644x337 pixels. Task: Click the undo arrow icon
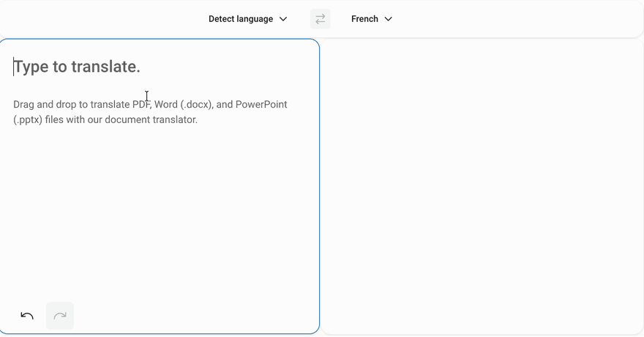point(27,316)
